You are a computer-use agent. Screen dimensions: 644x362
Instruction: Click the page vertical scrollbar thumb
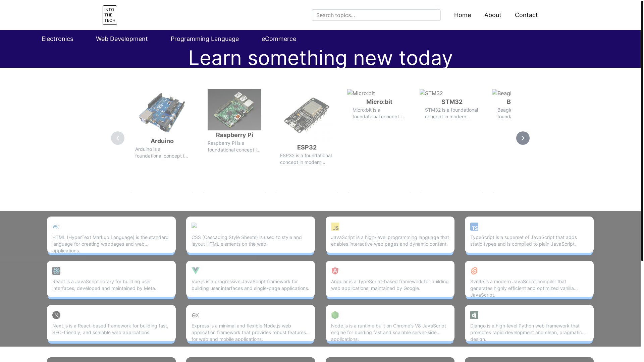pos(642,130)
